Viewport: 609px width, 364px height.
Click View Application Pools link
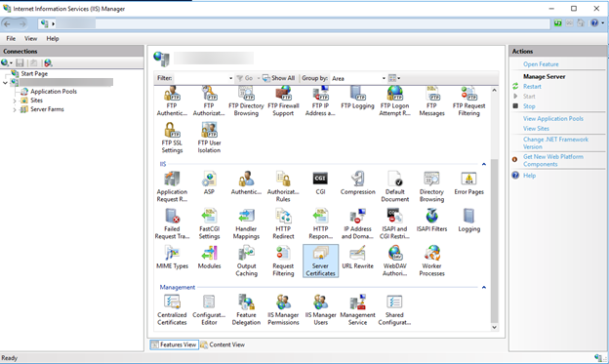click(x=553, y=118)
